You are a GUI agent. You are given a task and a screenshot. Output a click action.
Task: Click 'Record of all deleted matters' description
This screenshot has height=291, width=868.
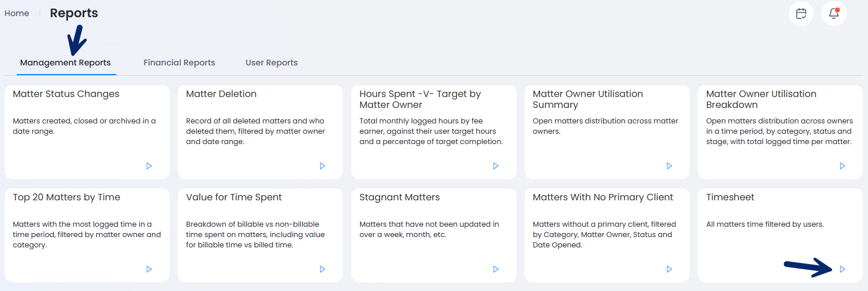pos(256,131)
